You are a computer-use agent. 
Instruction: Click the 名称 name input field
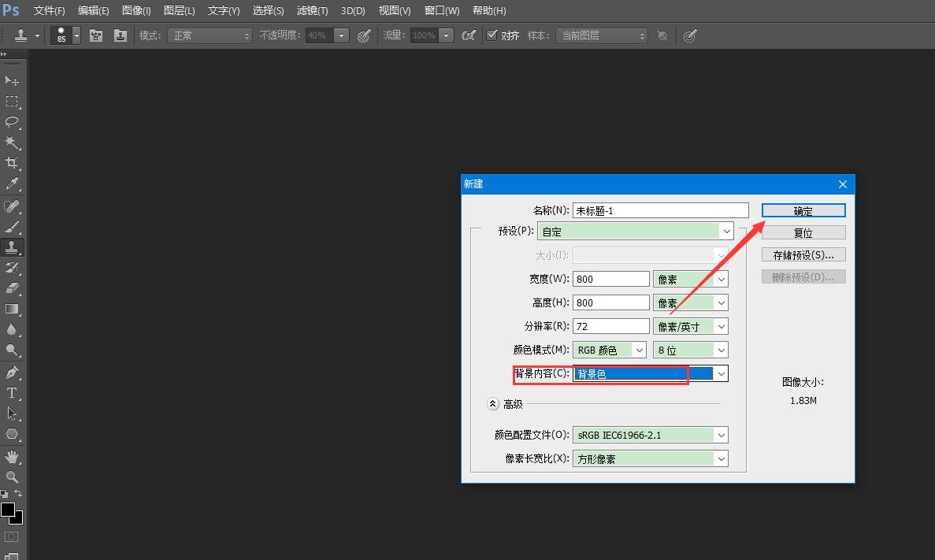[x=660, y=210]
